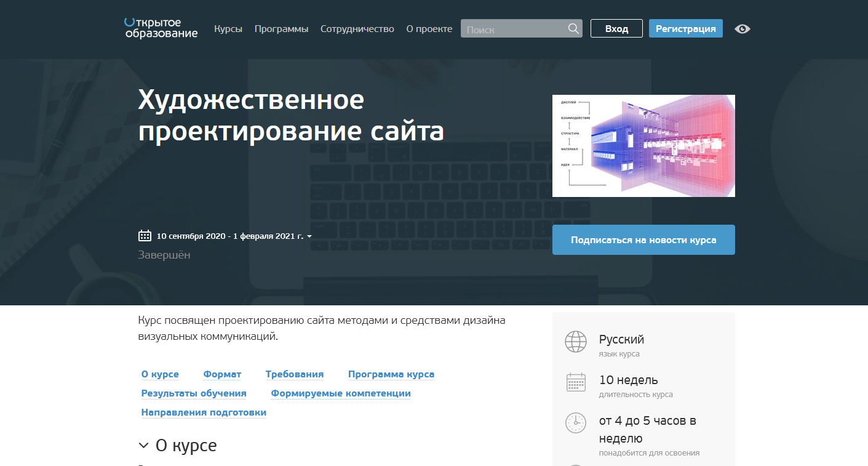The image size is (868, 466).
Task: Click Подписаться на новости курса
Action: [x=643, y=239]
